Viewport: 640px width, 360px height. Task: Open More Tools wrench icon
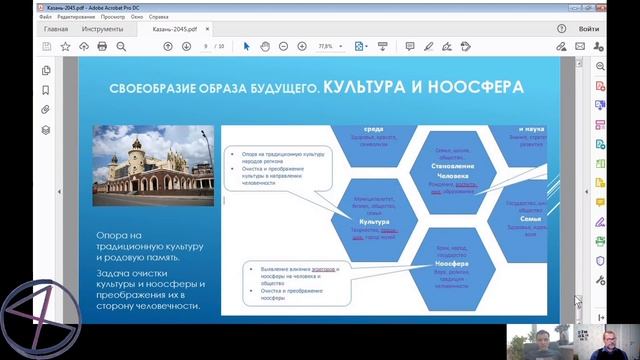pyautogui.click(x=600, y=280)
